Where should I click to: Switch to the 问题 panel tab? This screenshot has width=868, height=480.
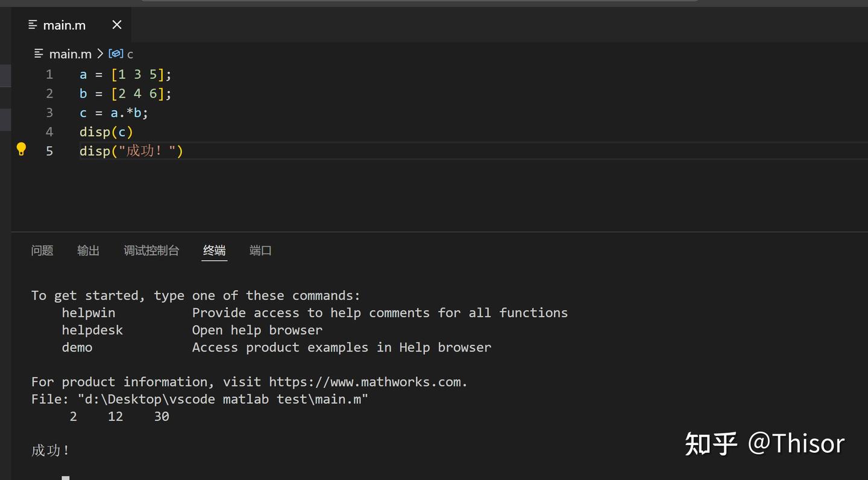coord(42,250)
